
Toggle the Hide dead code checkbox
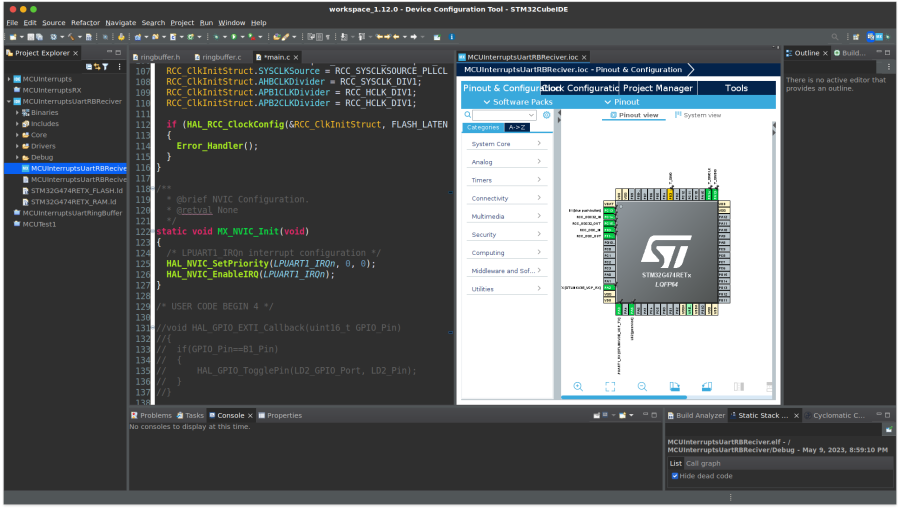675,475
